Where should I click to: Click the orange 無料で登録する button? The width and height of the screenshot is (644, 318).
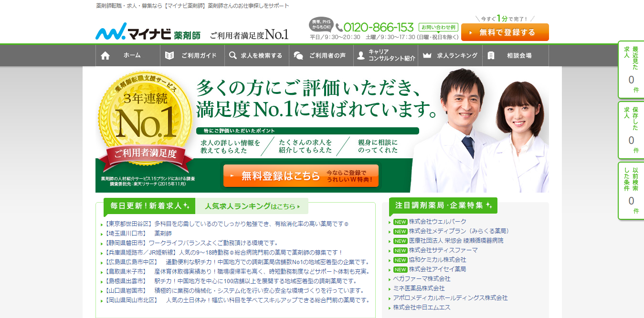[x=505, y=32]
